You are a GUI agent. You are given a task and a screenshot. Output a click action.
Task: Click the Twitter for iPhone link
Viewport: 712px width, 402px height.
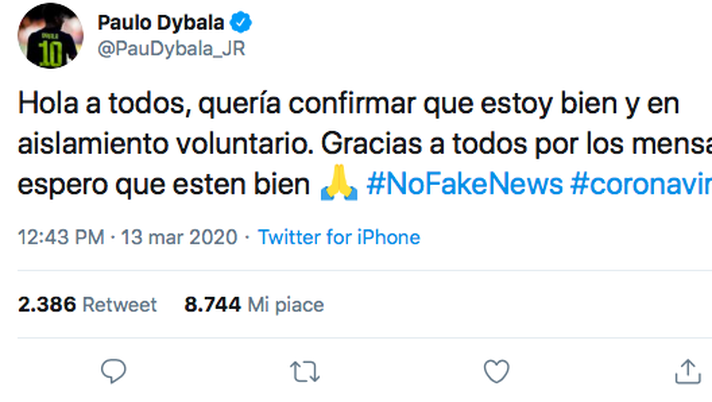339,238
